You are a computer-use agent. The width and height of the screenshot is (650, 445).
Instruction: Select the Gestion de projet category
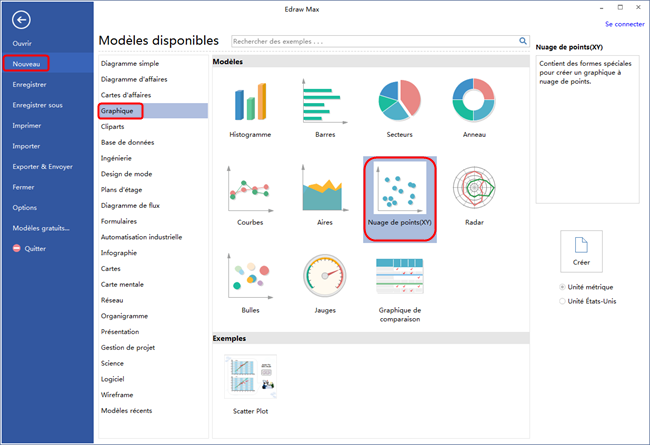click(x=128, y=347)
